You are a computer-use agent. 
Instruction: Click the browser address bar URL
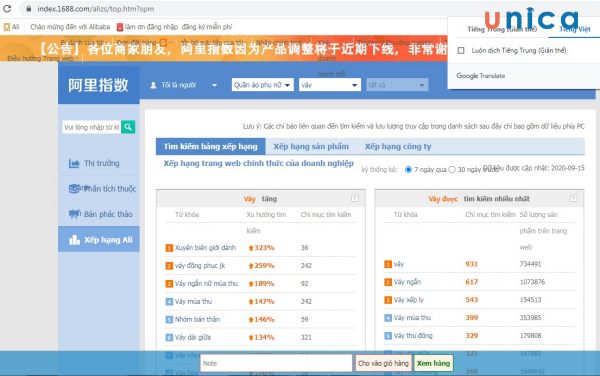[96, 8]
